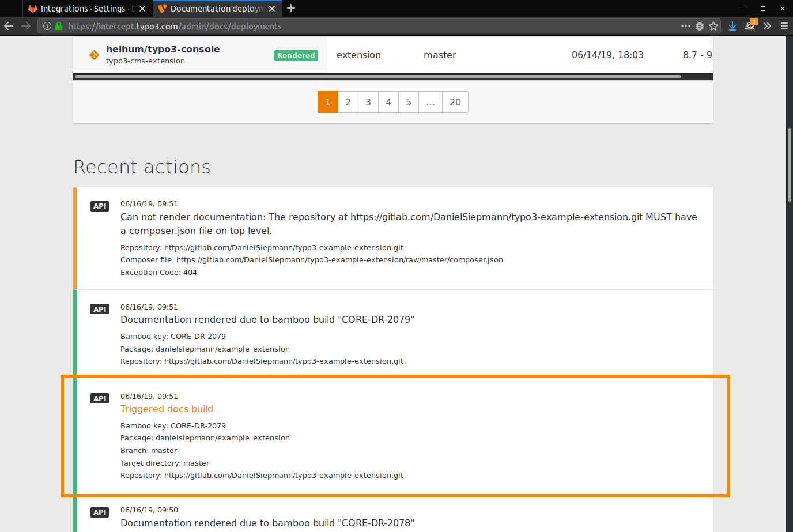793x532 pixels.
Task: Go to pagination page 1
Action: coord(328,102)
